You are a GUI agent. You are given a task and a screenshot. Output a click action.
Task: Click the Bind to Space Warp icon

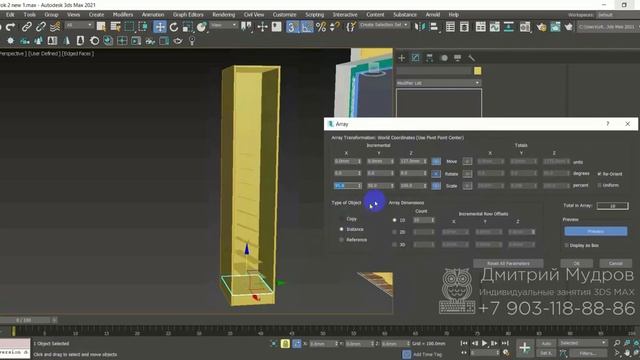(55, 27)
